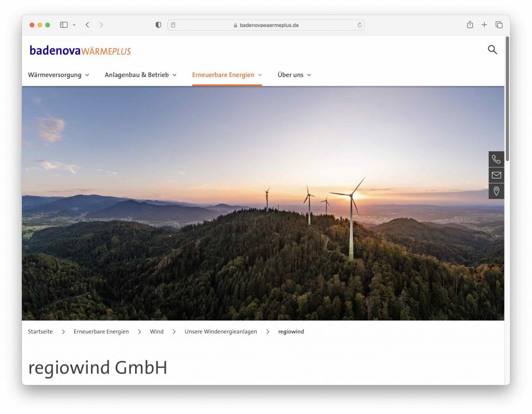Image resolution: width=532 pixels, height=414 pixels.
Task: Click the regiowind GmbH heading
Action: pyautogui.click(x=98, y=368)
